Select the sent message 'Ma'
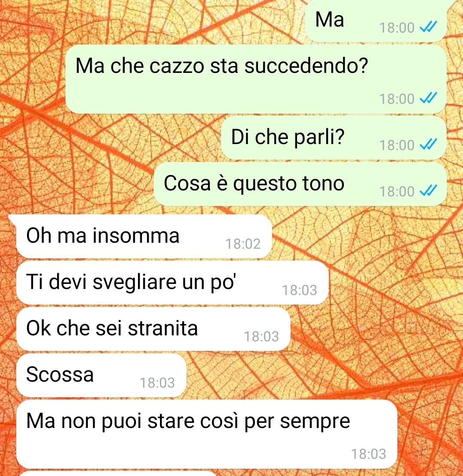Viewport: 463px width, 476px height. pos(376,21)
